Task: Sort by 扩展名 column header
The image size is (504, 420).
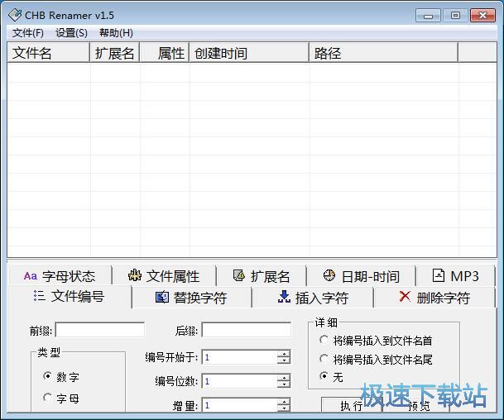Action: click(x=114, y=52)
